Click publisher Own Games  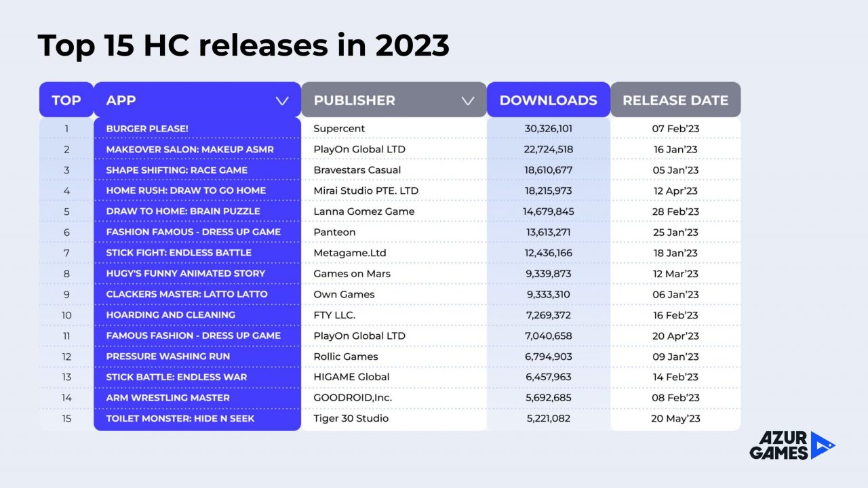pyautogui.click(x=344, y=294)
